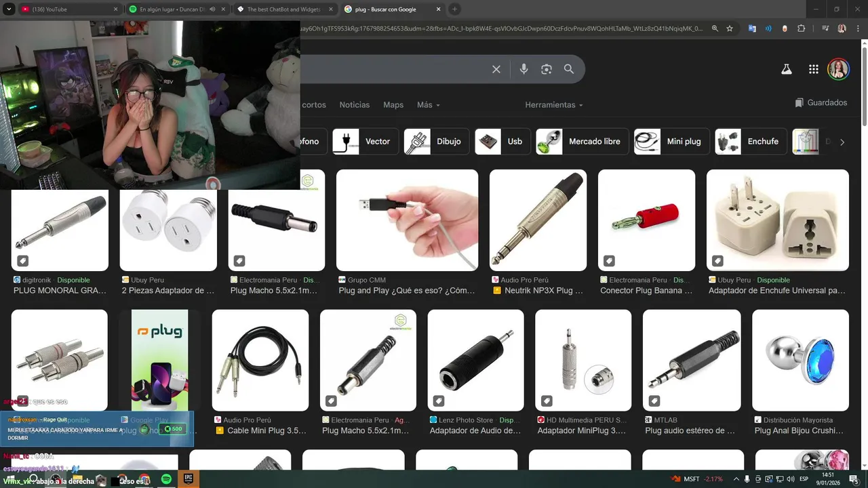Viewport: 868px width, 488px height.
Task: Switch to the Spotify Duncan tab
Action: coord(178,9)
